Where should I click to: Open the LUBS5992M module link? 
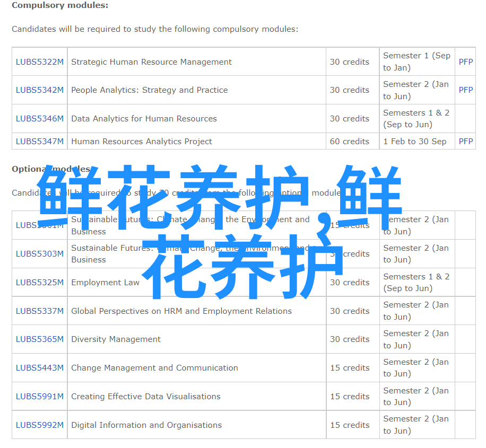(x=40, y=425)
